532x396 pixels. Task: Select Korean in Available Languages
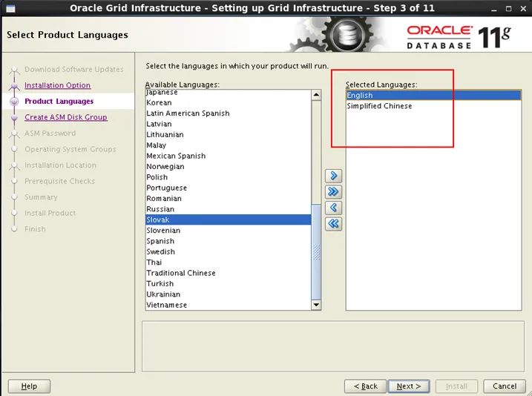(x=229, y=103)
